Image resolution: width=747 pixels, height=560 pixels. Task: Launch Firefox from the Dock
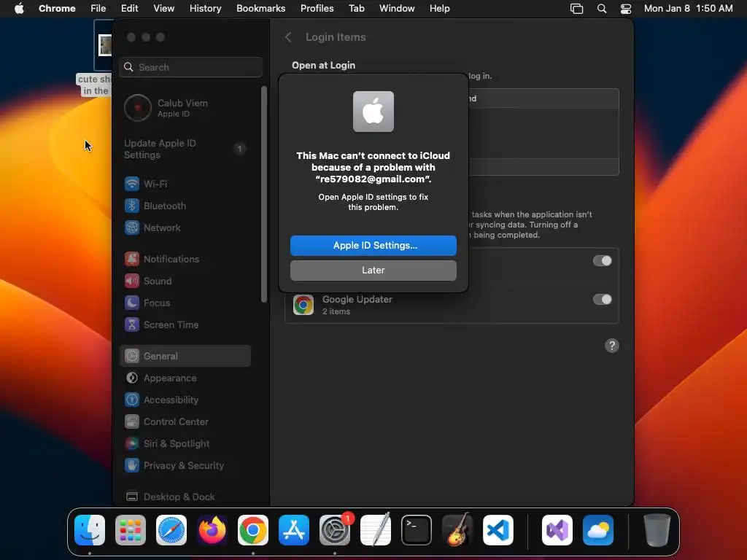212,530
